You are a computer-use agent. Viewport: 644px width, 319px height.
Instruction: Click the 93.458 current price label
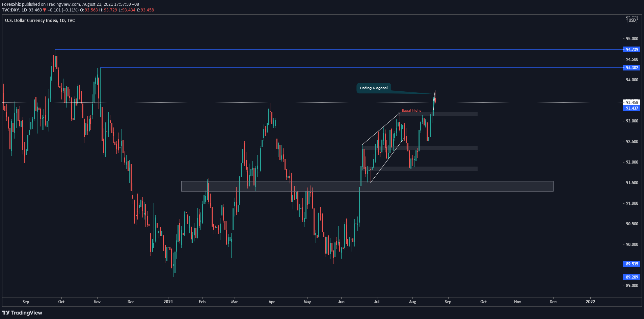coord(632,102)
